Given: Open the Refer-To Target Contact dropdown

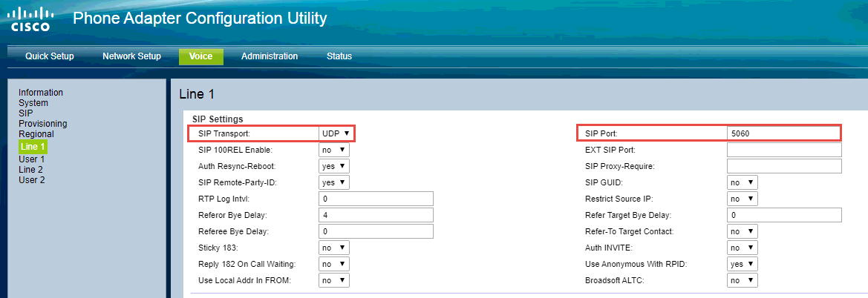Looking at the screenshot, I should 743,231.
